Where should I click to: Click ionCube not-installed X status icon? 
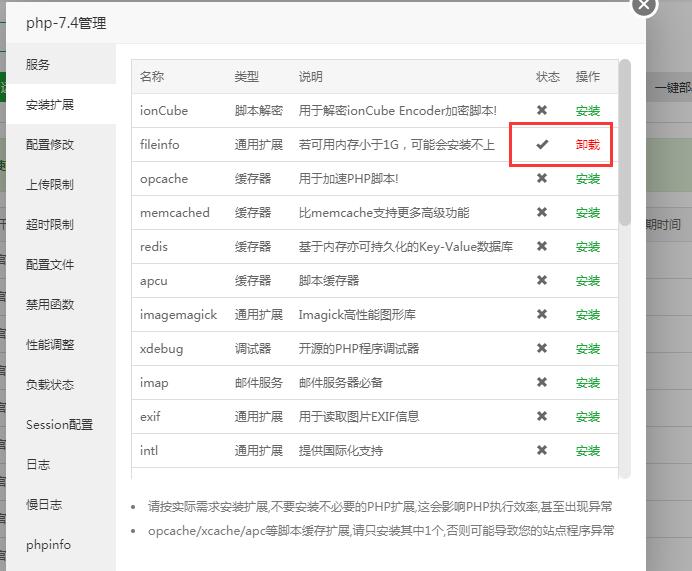[542, 110]
